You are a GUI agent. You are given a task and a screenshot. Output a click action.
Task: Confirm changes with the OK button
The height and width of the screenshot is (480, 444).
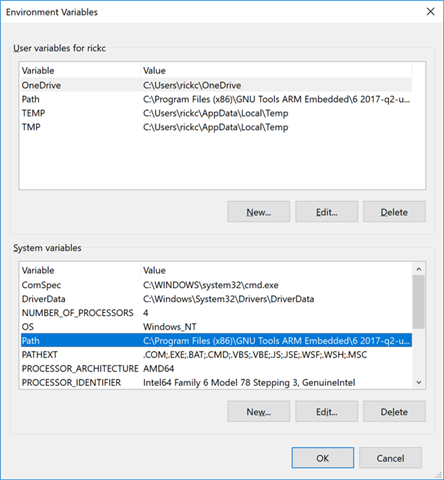point(323,458)
